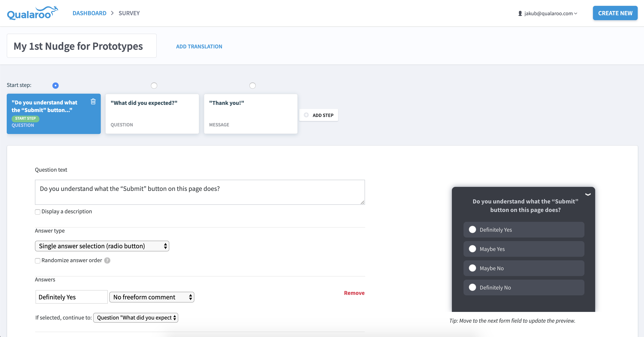The image size is (644, 337).
Task: Click the Definitely Yes answer text field
Action: coord(71,297)
